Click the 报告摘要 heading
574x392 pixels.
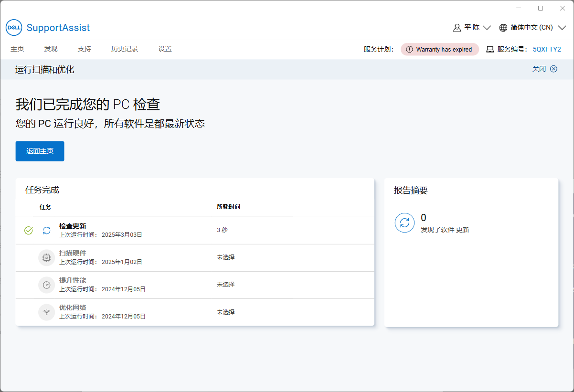tap(411, 191)
